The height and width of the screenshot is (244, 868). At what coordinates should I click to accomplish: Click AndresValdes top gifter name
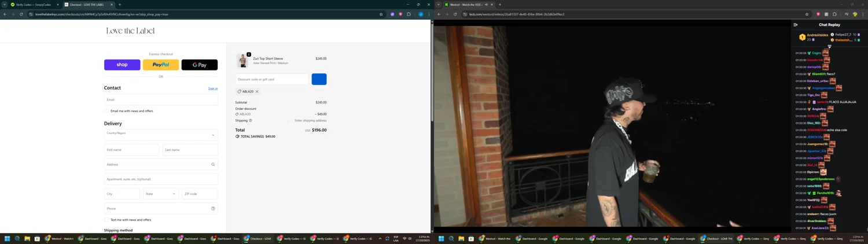pos(817,35)
